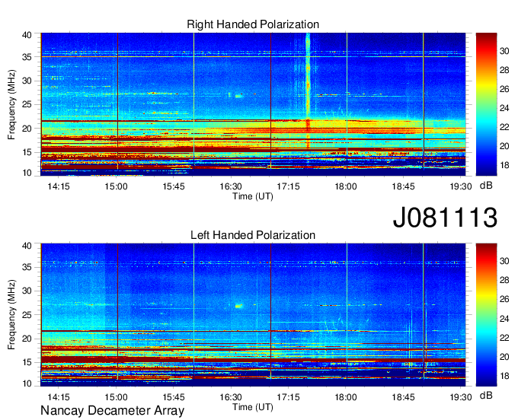518x420 pixels.
Task: Click the 28 dB tick on Right Handed color bar
Action: pos(504,70)
